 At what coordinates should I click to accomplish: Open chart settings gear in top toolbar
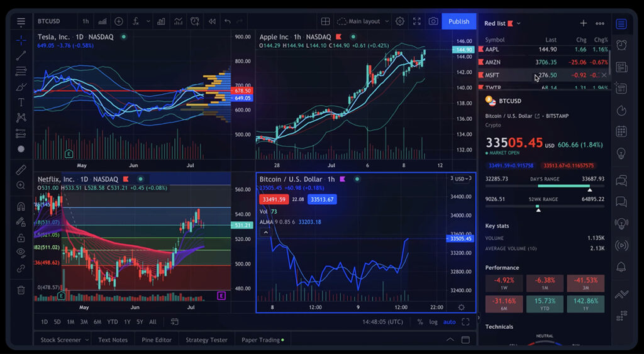pyautogui.click(x=399, y=21)
